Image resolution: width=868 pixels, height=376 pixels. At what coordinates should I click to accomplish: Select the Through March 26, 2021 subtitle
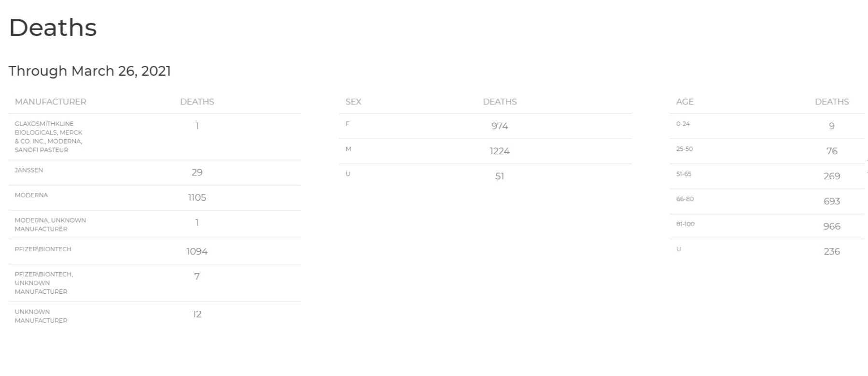click(90, 71)
